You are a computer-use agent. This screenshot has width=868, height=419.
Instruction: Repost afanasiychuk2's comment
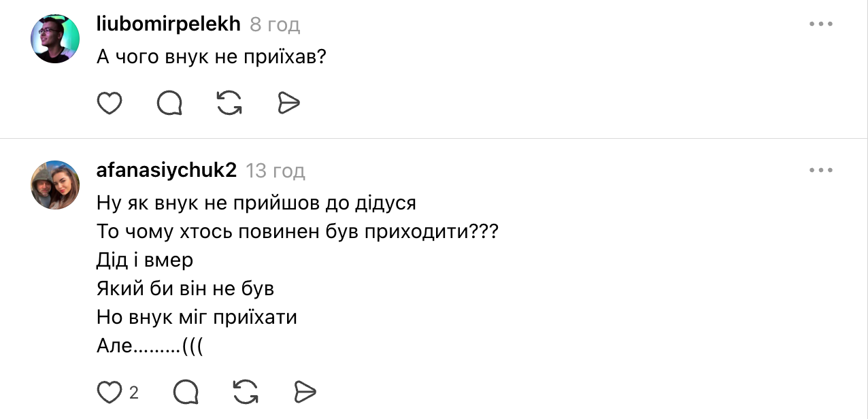(x=246, y=392)
